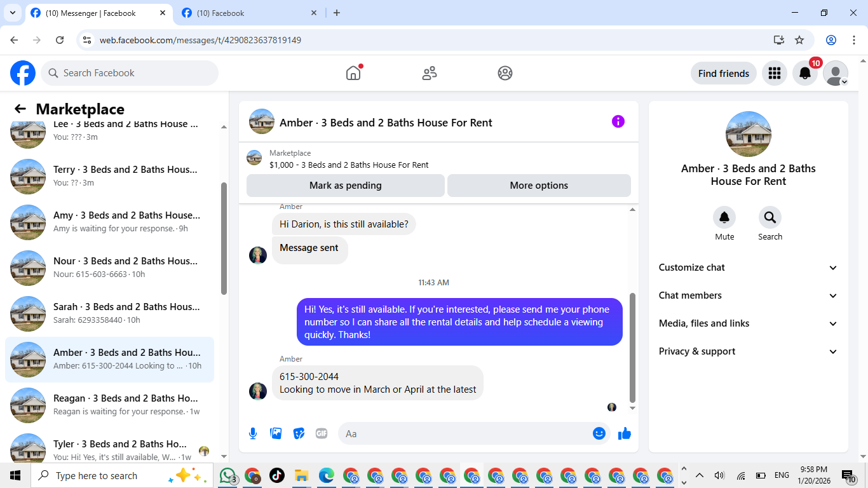The width and height of the screenshot is (868, 488).
Task: Expand Media, files and links section
Action: tap(749, 323)
